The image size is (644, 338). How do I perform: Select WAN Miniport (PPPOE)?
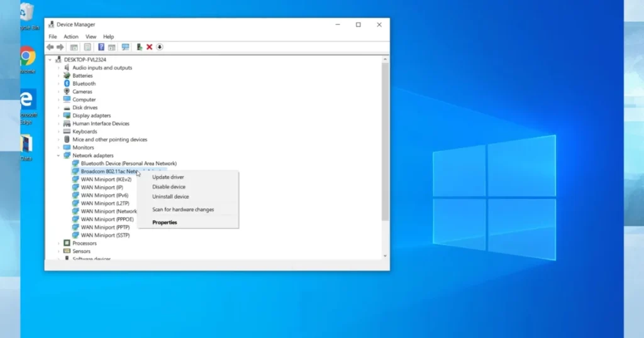pyautogui.click(x=107, y=219)
